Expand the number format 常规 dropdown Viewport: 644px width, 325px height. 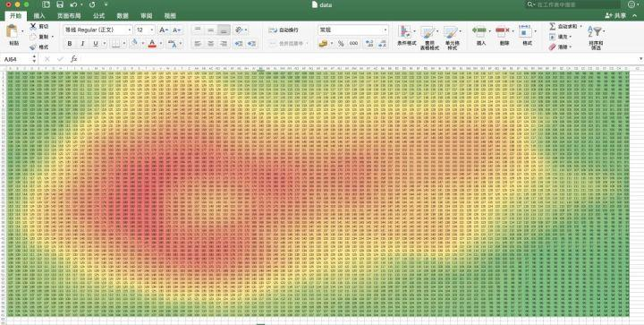(386, 30)
